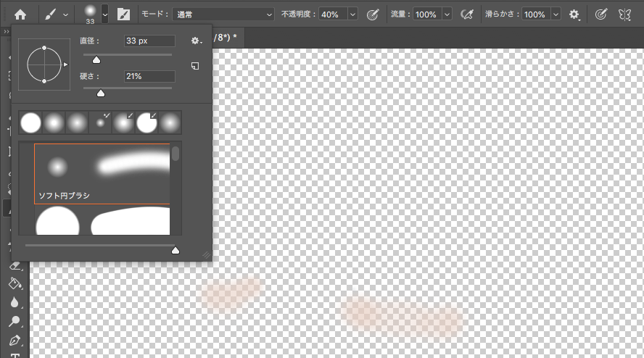Select the Blur tool
This screenshot has height=358, width=644.
(x=15, y=303)
